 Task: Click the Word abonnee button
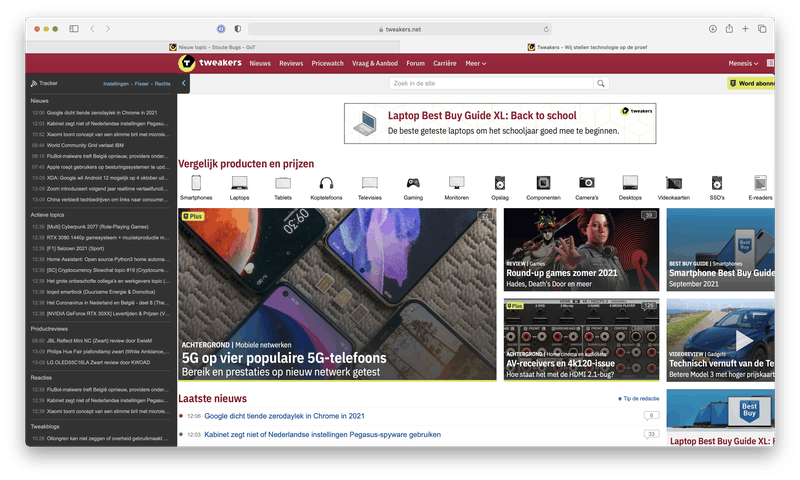[751, 83]
